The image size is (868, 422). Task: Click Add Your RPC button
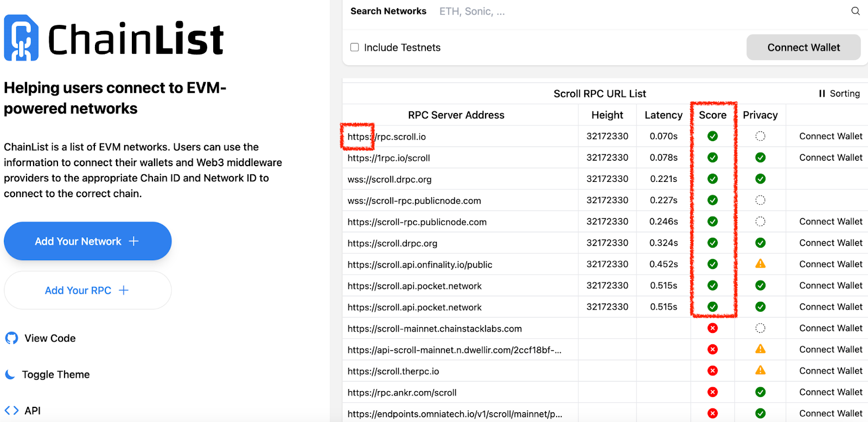88,291
